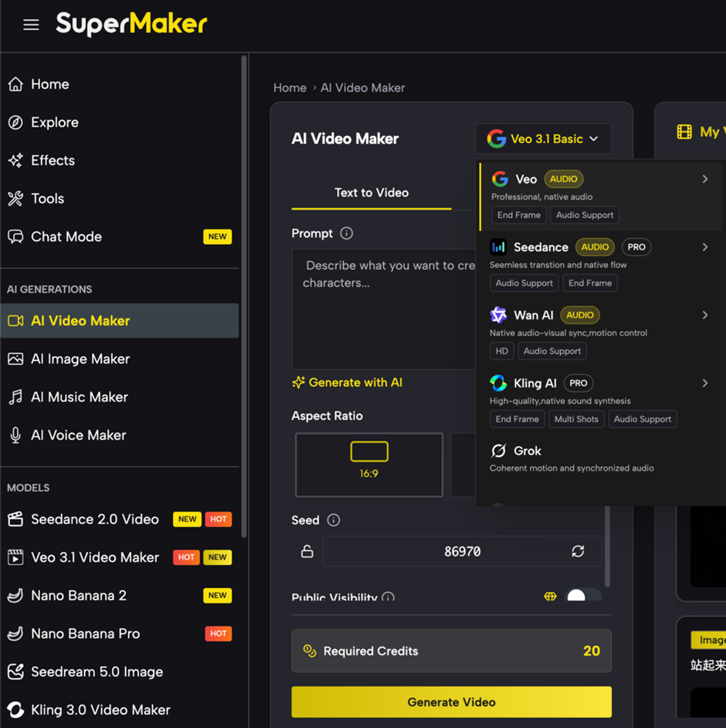Open the Effects page
The width and height of the screenshot is (726, 728).
click(54, 160)
